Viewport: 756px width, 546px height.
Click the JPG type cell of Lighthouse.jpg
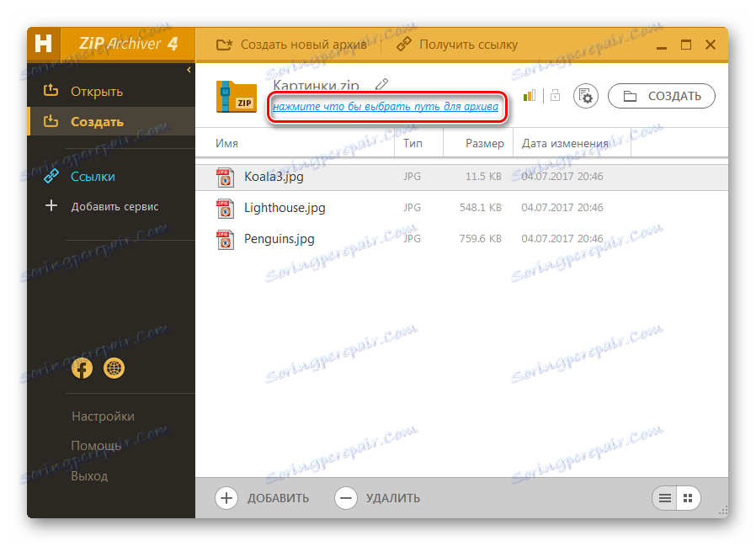pos(413,208)
